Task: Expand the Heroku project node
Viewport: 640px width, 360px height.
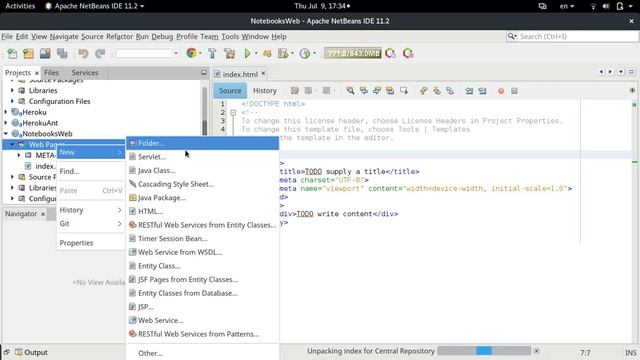Action: pyautogui.click(x=6, y=112)
